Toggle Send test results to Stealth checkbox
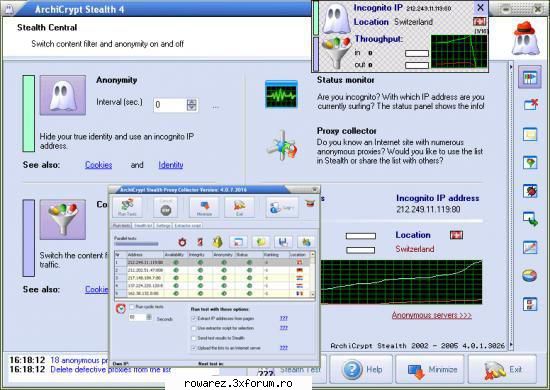Viewport: 550px width, 390px height. (193, 338)
